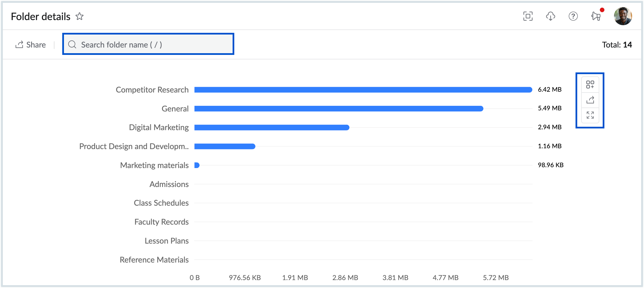The width and height of the screenshot is (644, 288).
Task: Click the full screen capture icon
Action: click(x=528, y=16)
